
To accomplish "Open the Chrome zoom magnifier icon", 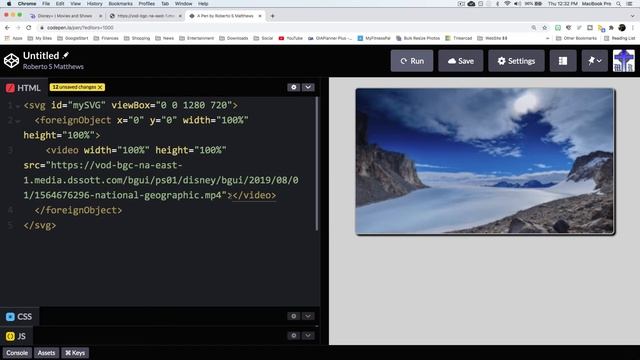I will (534, 28).
